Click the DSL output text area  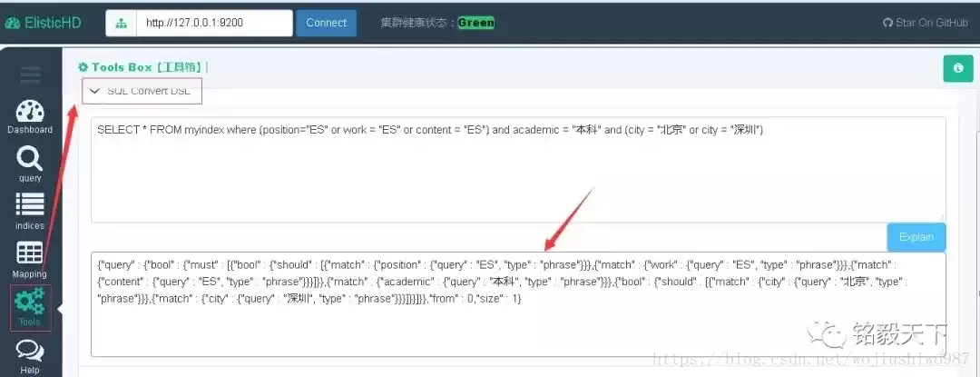click(x=518, y=304)
